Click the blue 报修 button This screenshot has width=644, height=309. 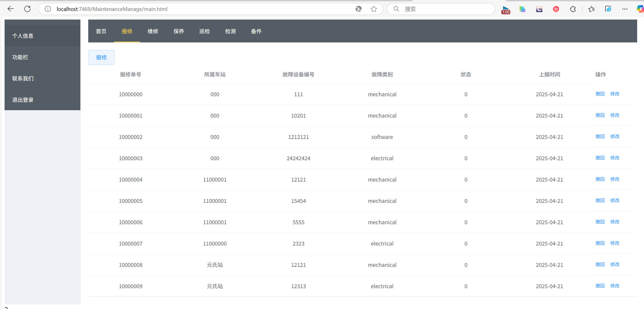pyautogui.click(x=101, y=57)
